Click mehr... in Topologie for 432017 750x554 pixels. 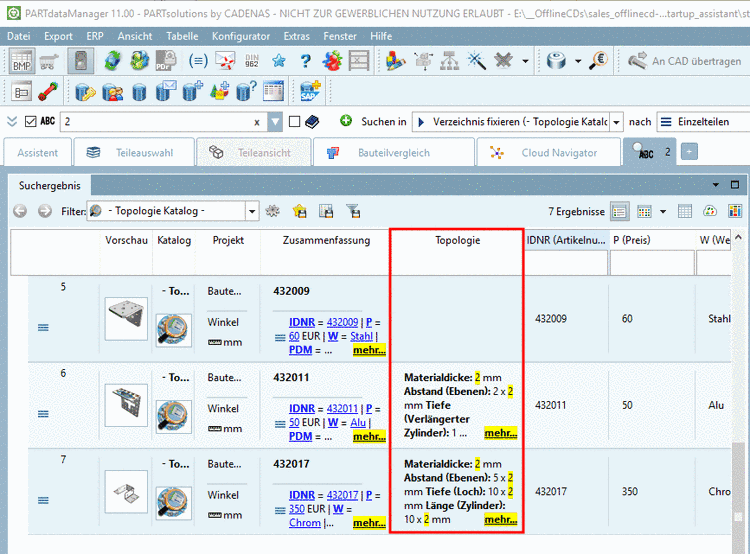point(500,520)
